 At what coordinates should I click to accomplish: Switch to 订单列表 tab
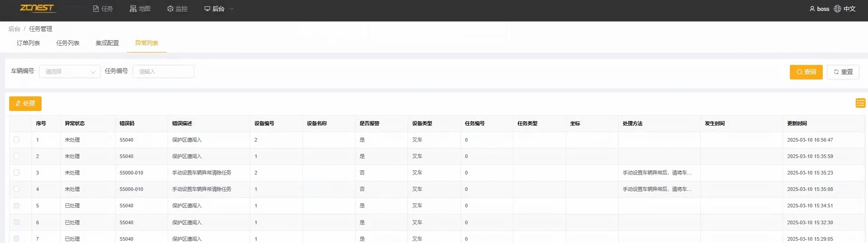28,43
